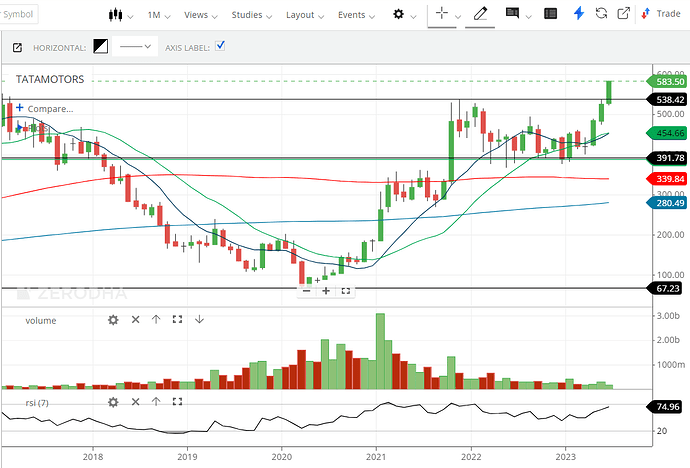Viewport: 690px width, 468px height.
Task: Open the Views menu
Action: pyautogui.click(x=201, y=15)
